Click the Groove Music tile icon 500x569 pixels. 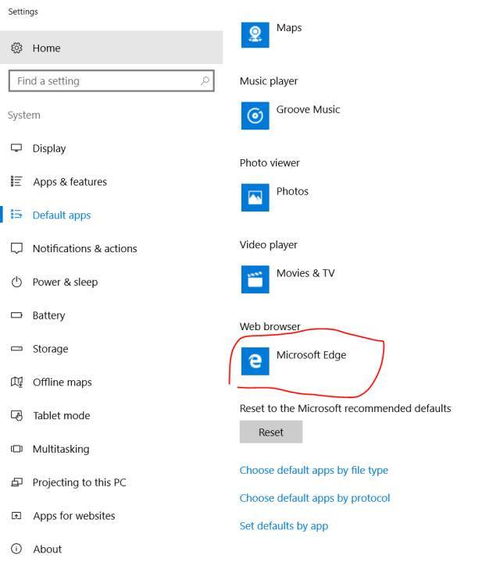click(x=255, y=116)
